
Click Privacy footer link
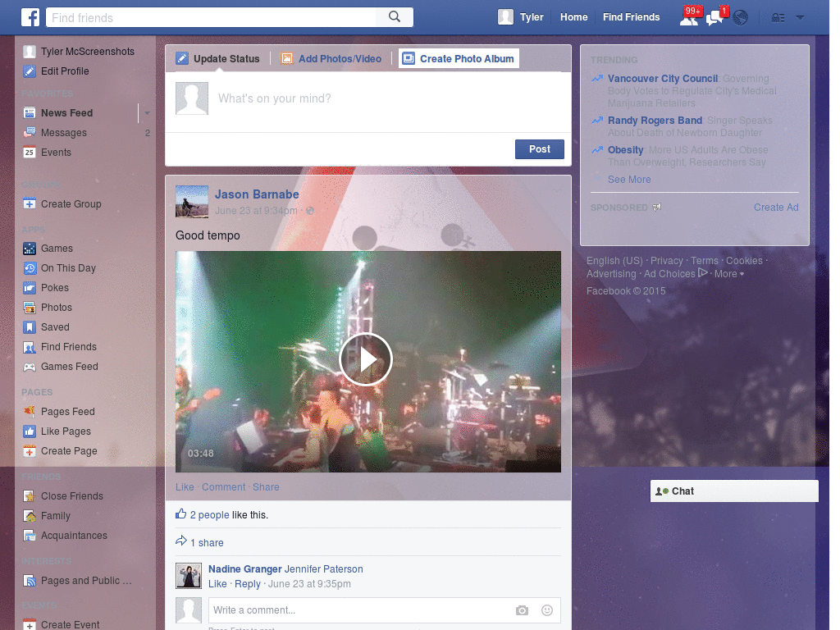(x=666, y=261)
